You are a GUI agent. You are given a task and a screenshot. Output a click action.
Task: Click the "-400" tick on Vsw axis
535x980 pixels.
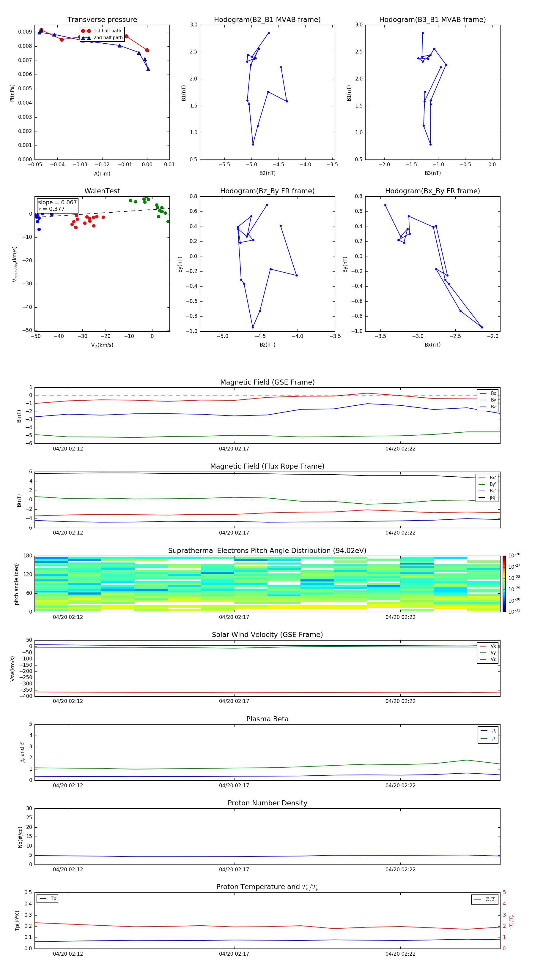click(25, 696)
